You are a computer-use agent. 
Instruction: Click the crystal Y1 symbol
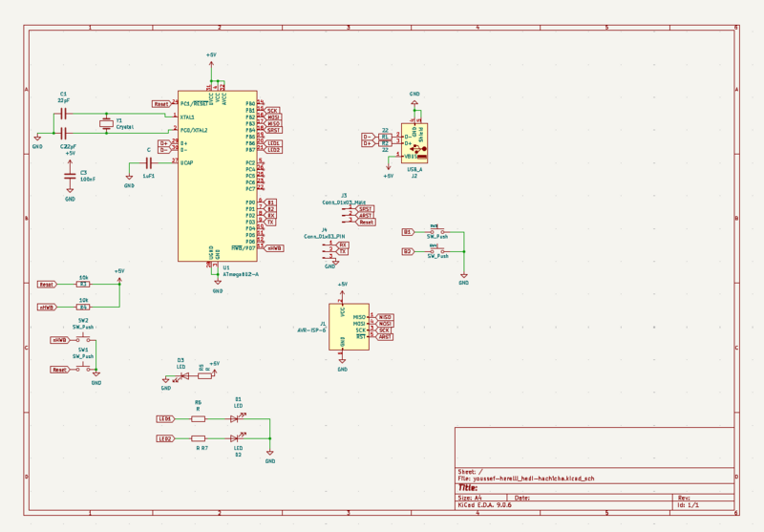click(106, 123)
